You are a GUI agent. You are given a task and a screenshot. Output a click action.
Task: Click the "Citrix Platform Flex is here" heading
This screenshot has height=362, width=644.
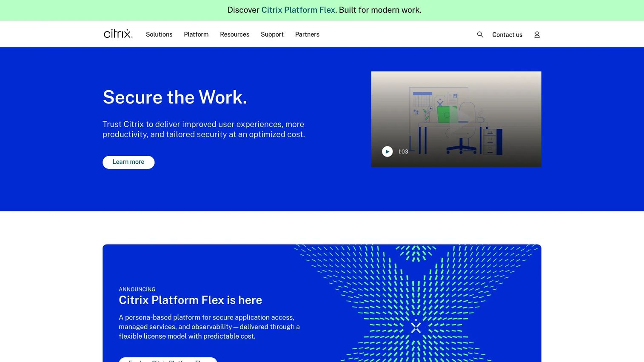click(190, 300)
